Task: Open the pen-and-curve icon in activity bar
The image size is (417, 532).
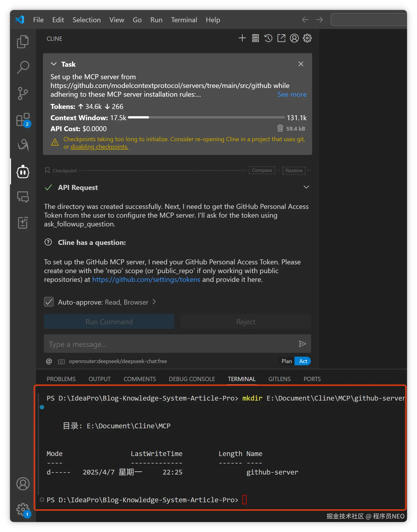Action: [23, 145]
